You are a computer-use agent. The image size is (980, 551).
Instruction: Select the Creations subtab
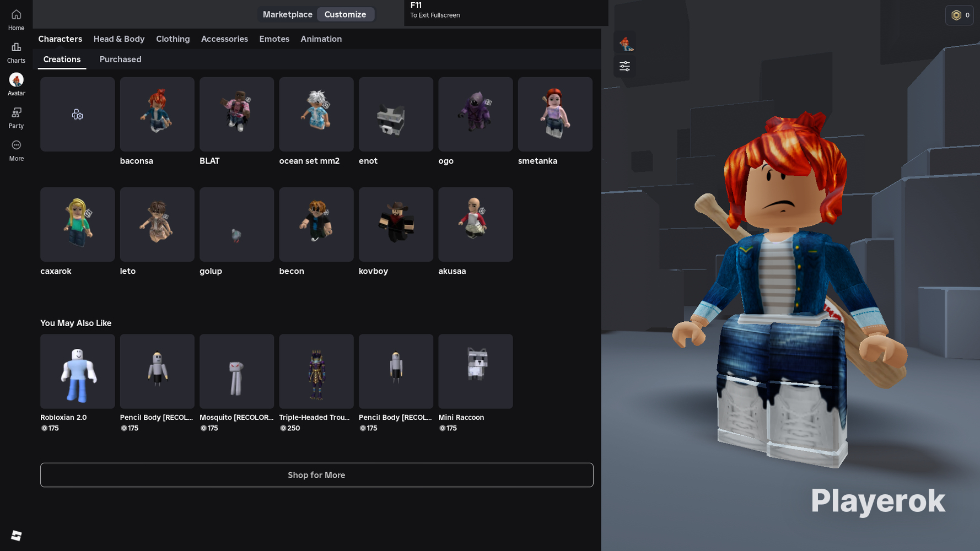pyautogui.click(x=62, y=60)
